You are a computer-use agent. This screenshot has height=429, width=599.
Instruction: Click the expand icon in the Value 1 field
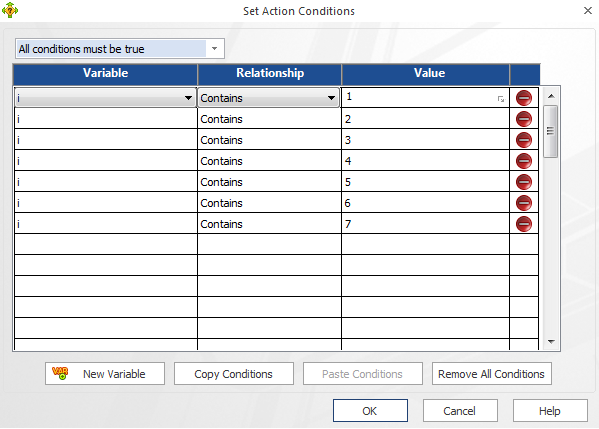[501, 99]
